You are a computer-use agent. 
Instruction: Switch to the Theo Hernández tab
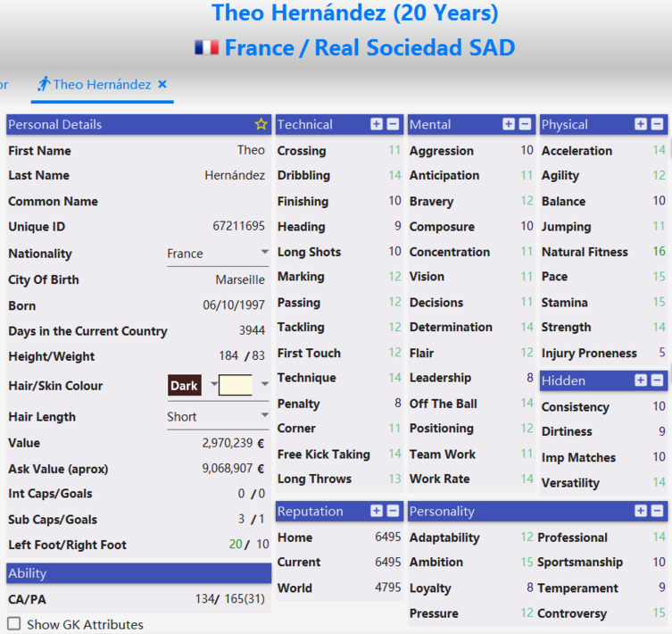[x=102, y=85]
